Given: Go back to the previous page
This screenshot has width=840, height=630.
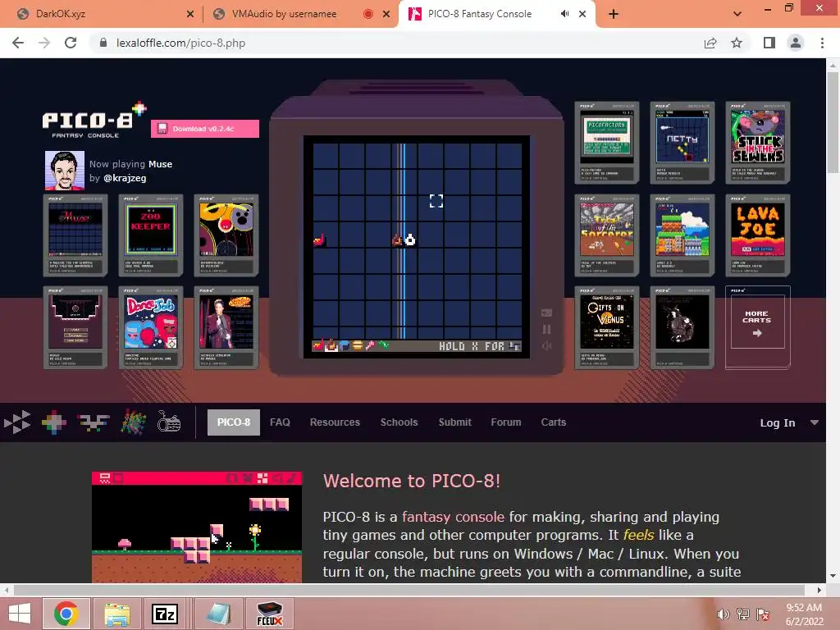Looking at the screenshot, I should point(18,43).
